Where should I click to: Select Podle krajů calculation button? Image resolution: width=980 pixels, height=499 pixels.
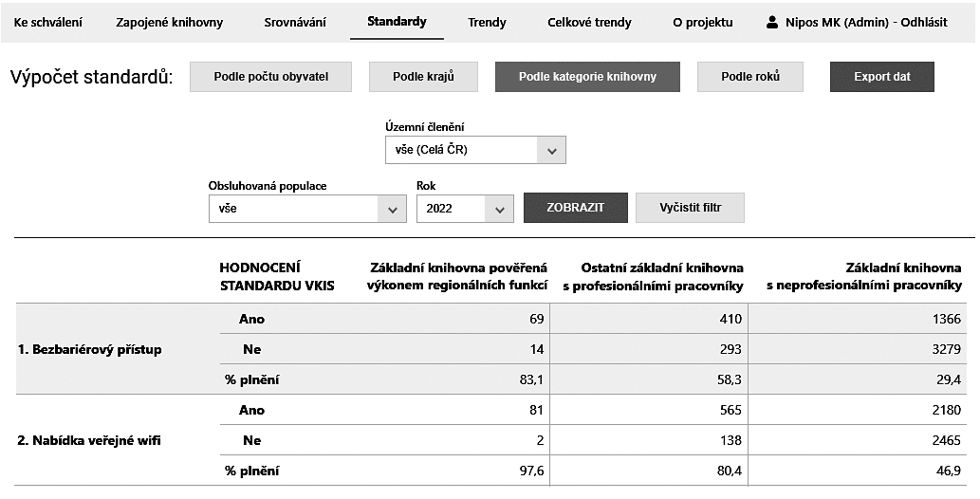click(423, 77)
